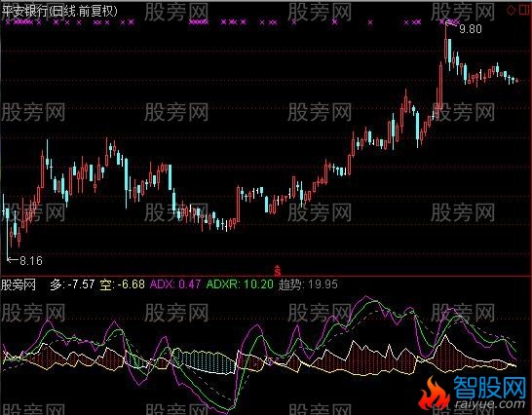The height and width of the screenshot is (415, 532).
Task: Click the 8.16 low price label
Action: tap(31, 261)
